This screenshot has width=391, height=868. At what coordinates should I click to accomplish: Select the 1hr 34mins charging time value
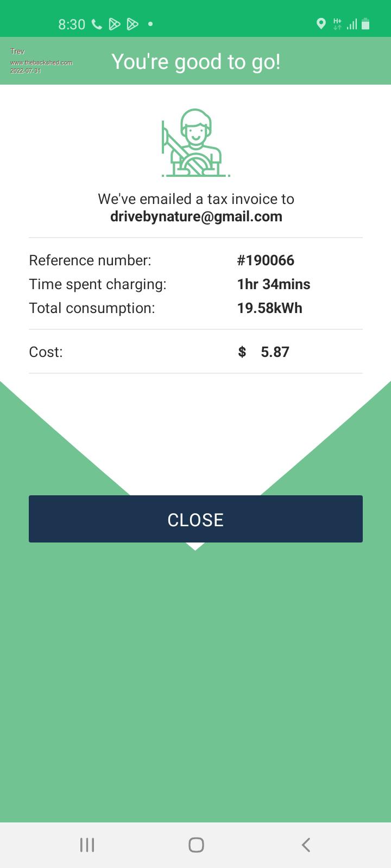tap(274, 284)
